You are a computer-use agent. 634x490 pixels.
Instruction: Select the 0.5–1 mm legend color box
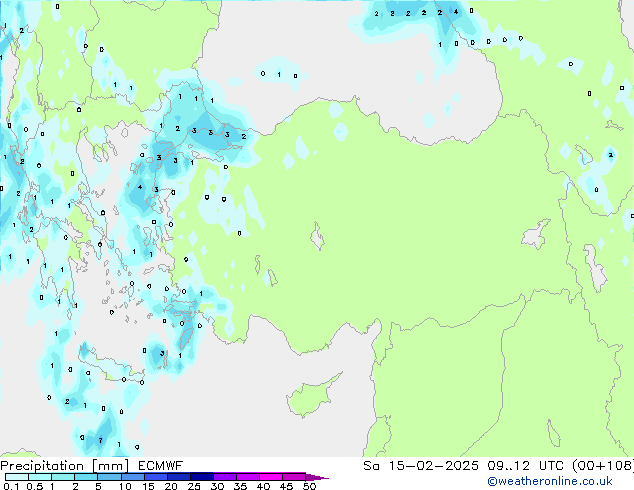tap(40, 477)
